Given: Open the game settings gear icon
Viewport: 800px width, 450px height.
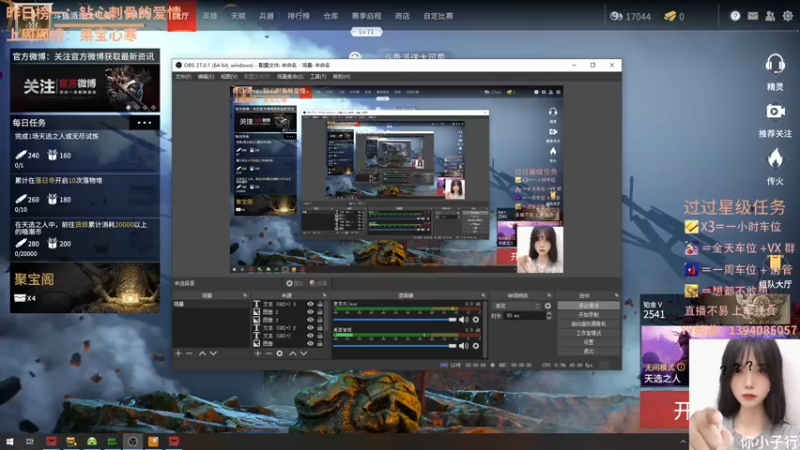Looking at the screenshot, I should [788, 16].
